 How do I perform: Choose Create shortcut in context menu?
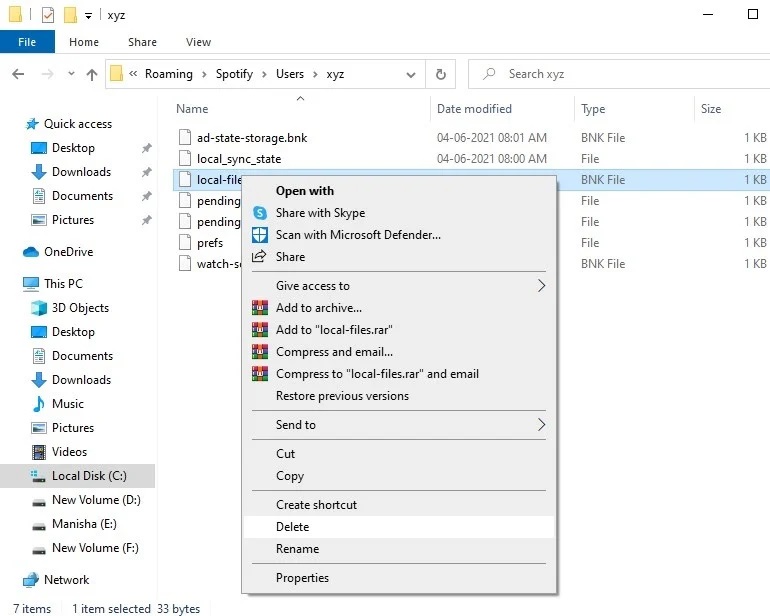point(316,505)
